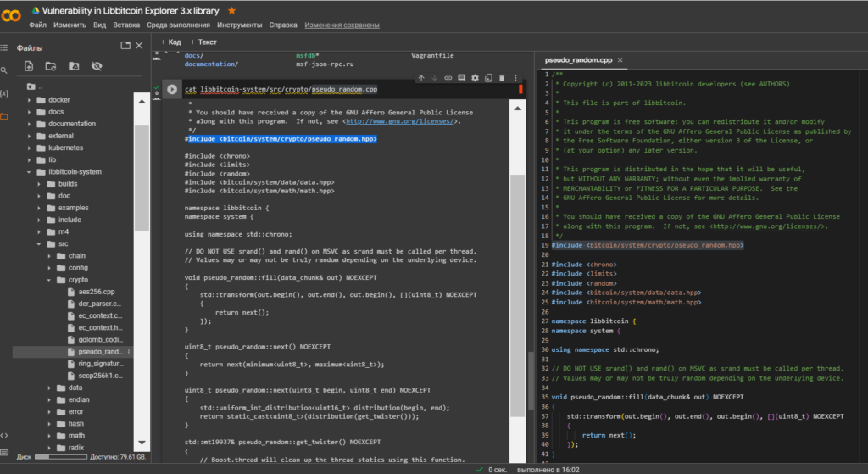The image size is (868, 474).
Task: Open the Среда выполнения menu
Action: coord(178,25)
